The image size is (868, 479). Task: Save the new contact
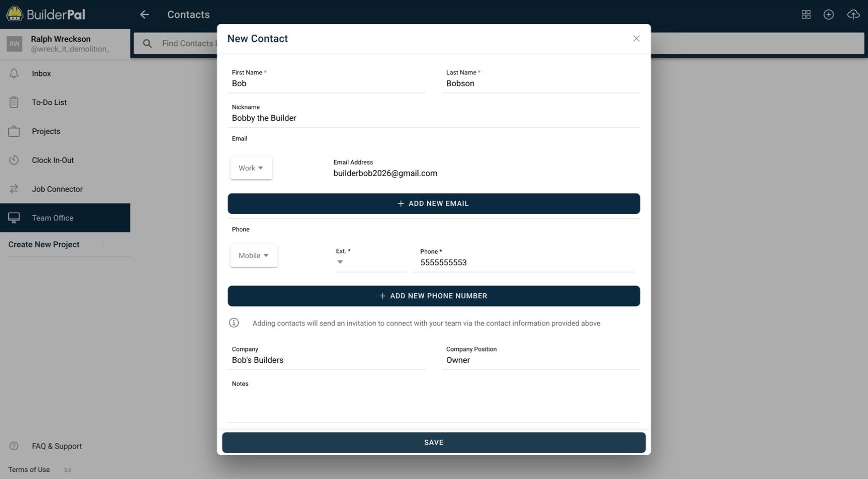(434, 442)
